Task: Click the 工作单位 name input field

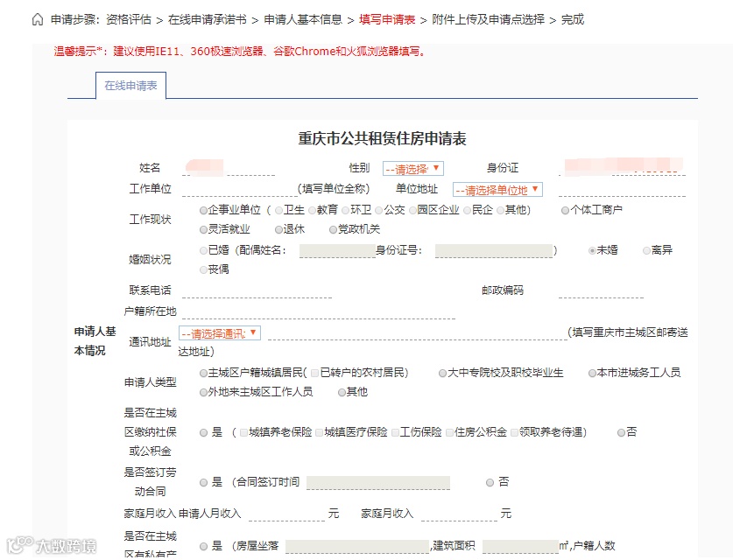Action: (239, 189)
